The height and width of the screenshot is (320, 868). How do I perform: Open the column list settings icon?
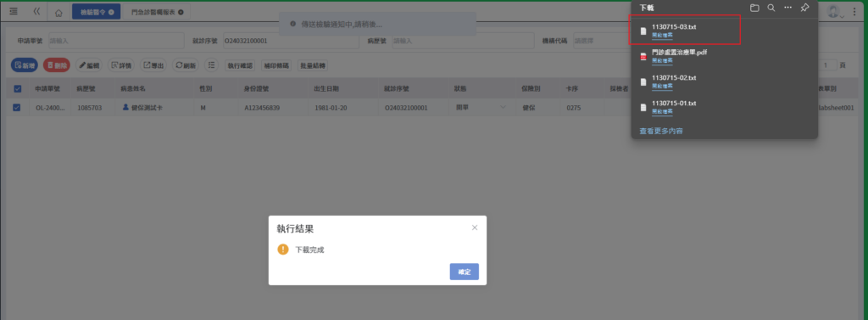[x=211, y=65]
